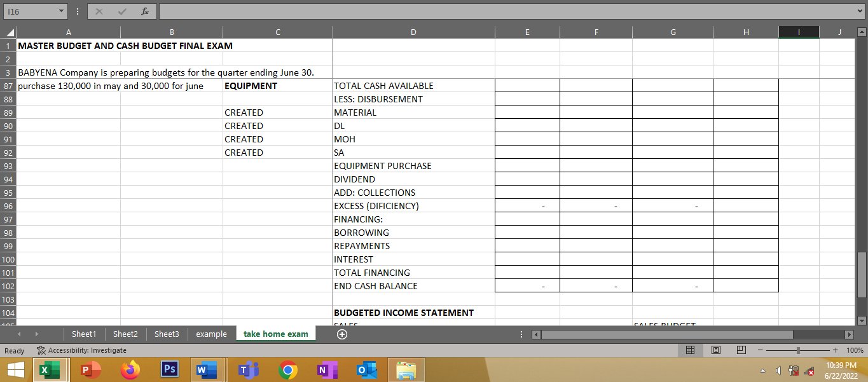Click the horizontal scrollbar thumb
868x382 pixels.
(x=667, y=334)
